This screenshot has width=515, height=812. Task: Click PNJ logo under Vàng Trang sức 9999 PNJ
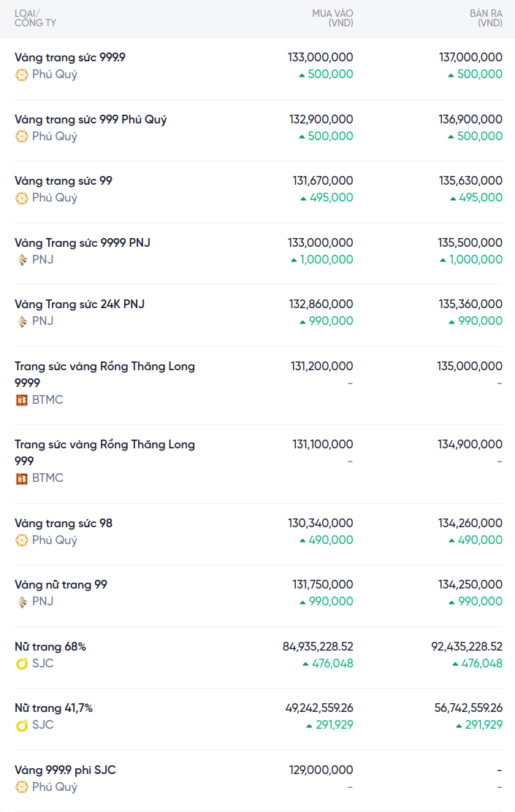pyautogui.click(x=22, y=260)
